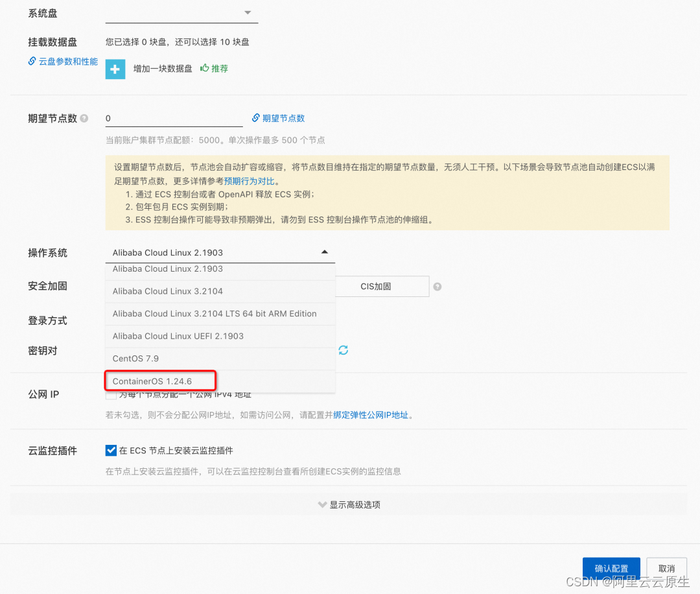Select Alibaba Cloud Linux 2.1903 option
The image size is (700, 594).
click(220, 269)
